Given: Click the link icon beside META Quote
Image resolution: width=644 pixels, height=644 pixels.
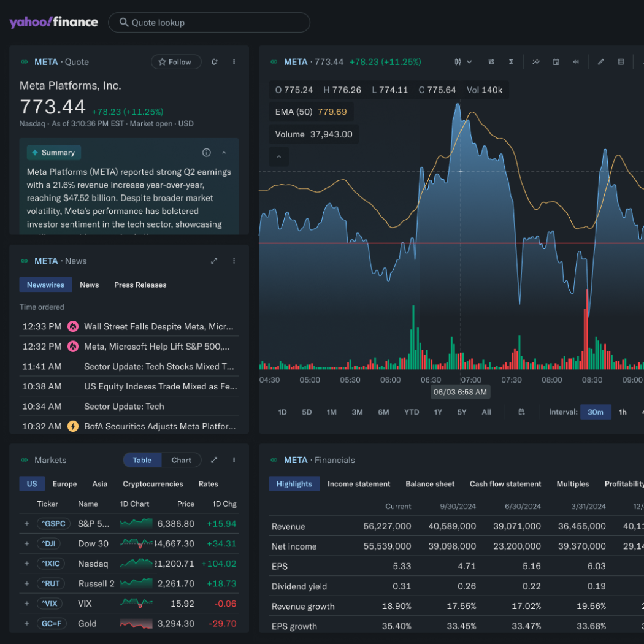Looking at the screenshot, I should click(x=25, y=62).
